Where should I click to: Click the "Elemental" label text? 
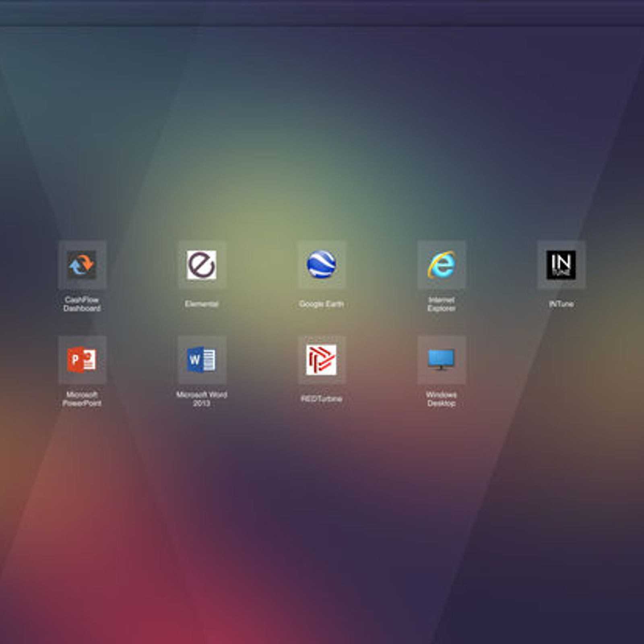point(202,304)
